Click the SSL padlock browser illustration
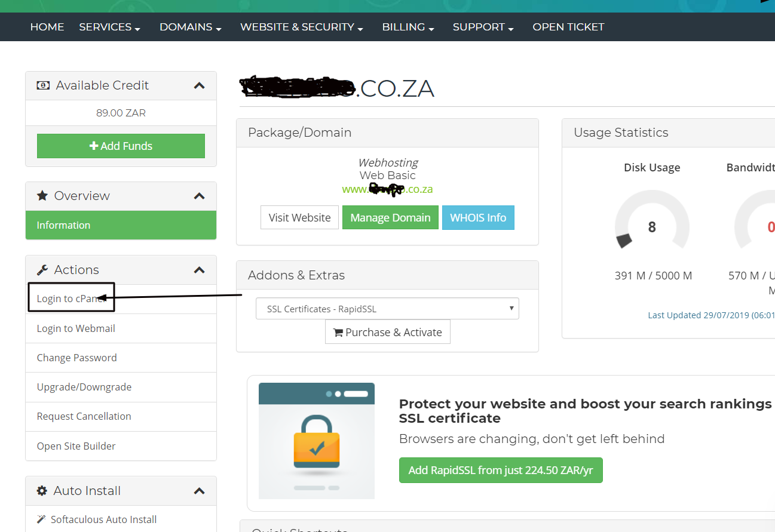Screen dimensions: 775x532 [x=317, y=441]
